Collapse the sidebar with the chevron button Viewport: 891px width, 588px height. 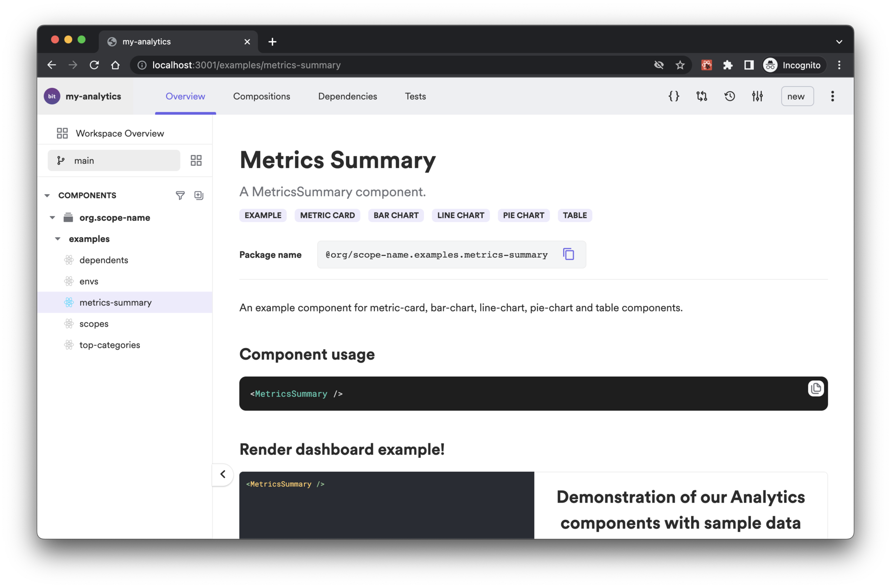[223, 474]
